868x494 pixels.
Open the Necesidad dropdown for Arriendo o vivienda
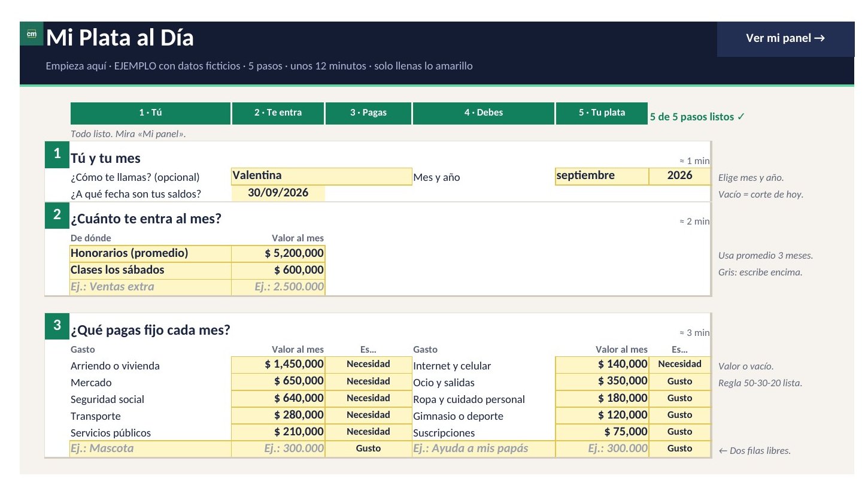368,365
